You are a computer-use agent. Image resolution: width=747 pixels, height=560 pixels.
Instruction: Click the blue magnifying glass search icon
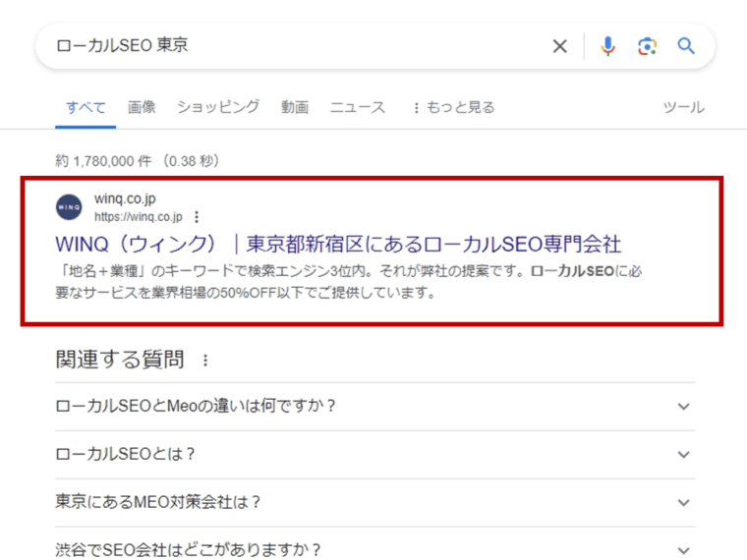pyautogui.click(x=686, y=46)
